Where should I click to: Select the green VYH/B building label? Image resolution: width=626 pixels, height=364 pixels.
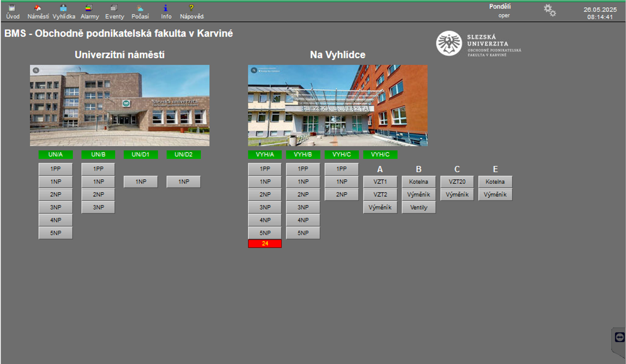303,154
